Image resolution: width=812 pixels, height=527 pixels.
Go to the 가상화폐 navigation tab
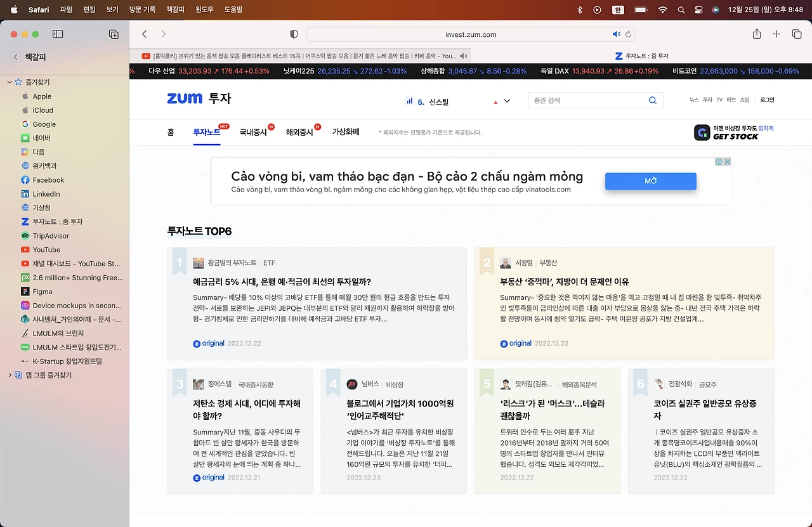click(346, 132)
